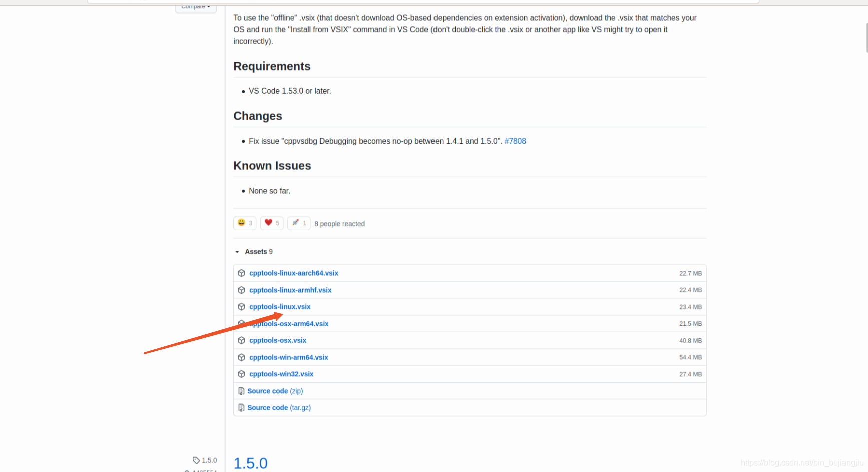868x472 pixels.
Task: Click the 'None so far.' list item
Action: (x=269, y=191)
